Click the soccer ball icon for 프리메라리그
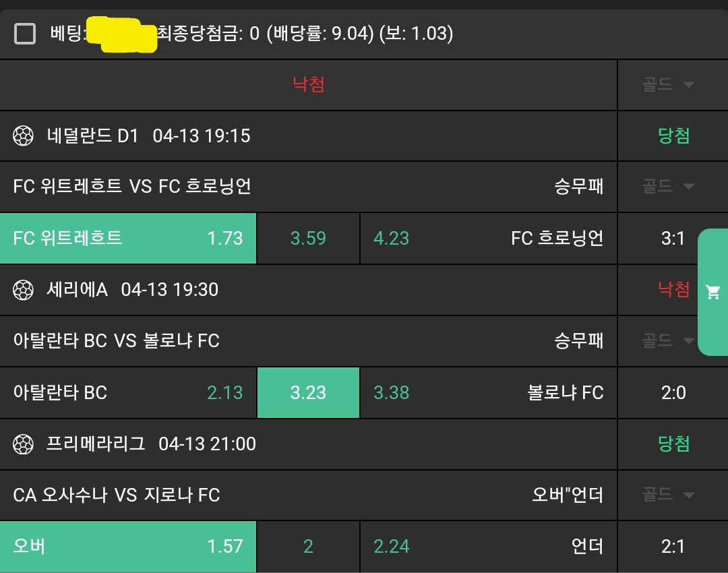728x573 pixels. click(23, 444)
